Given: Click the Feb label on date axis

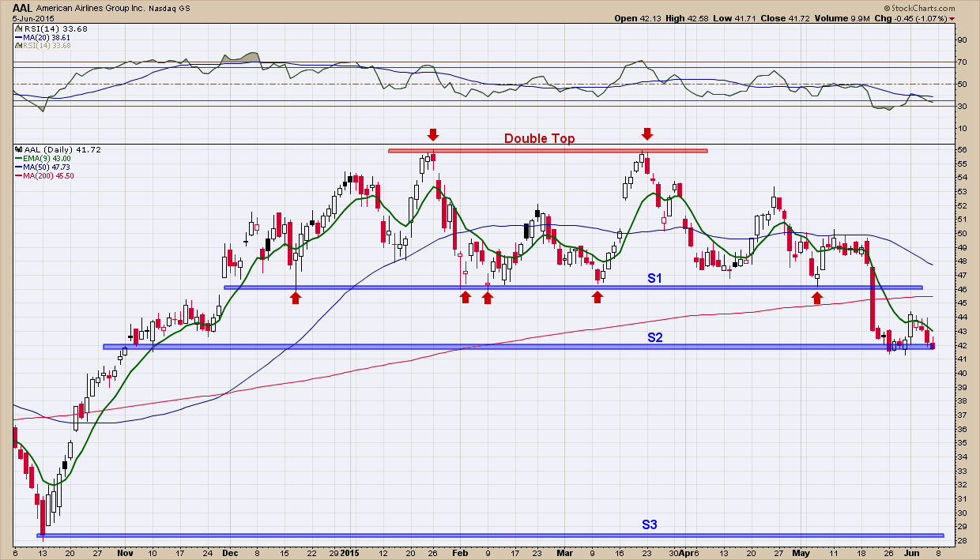Looking at the screenshot, I should [462, 553].
